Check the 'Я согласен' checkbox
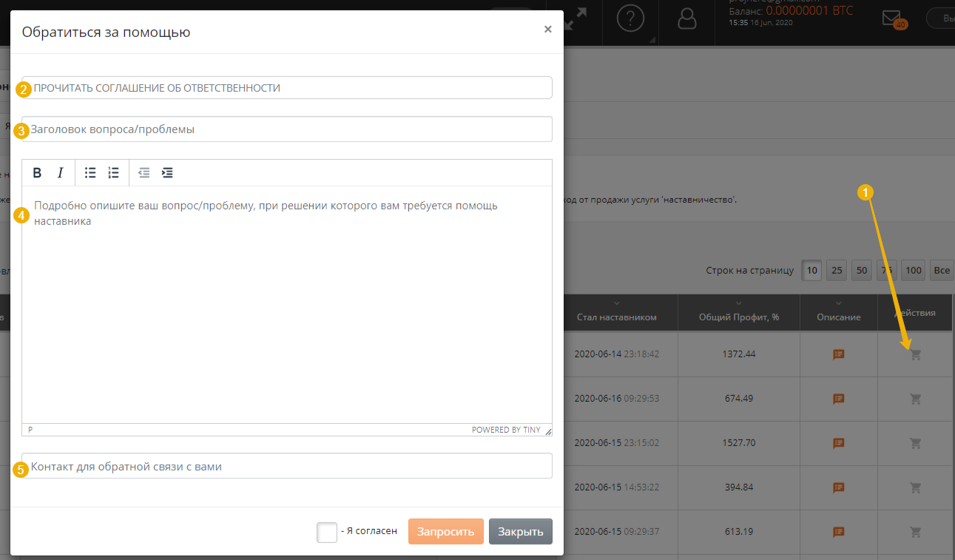This screenshot has width=955, height=560. coord(327,532)
